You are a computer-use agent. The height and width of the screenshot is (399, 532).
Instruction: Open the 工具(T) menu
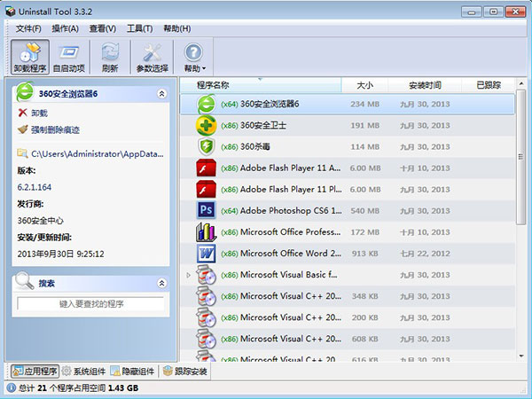140,29
